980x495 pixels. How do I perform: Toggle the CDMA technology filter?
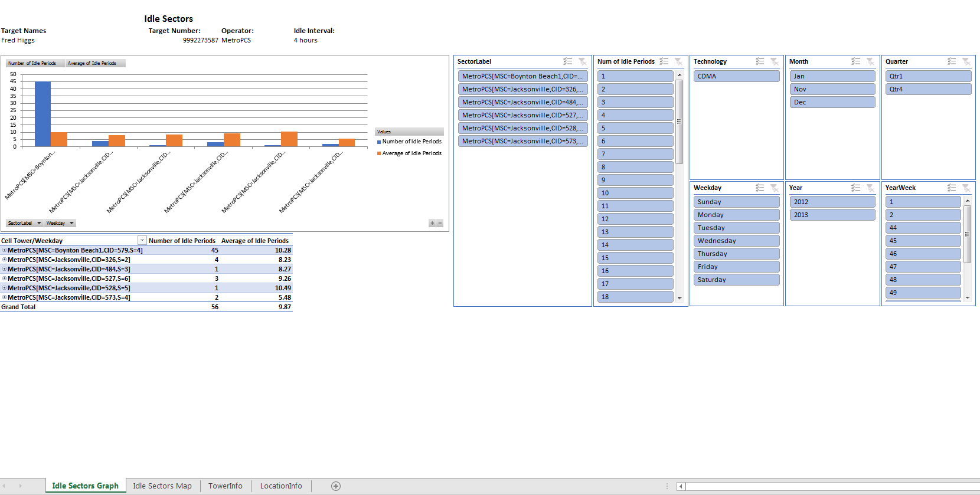(736, 76)
